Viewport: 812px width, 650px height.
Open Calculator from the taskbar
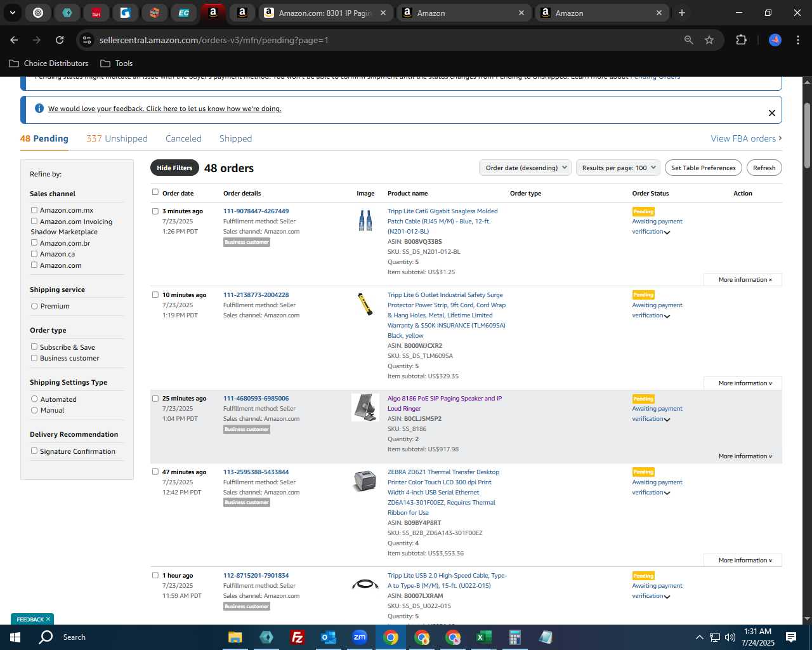(514, 637)
